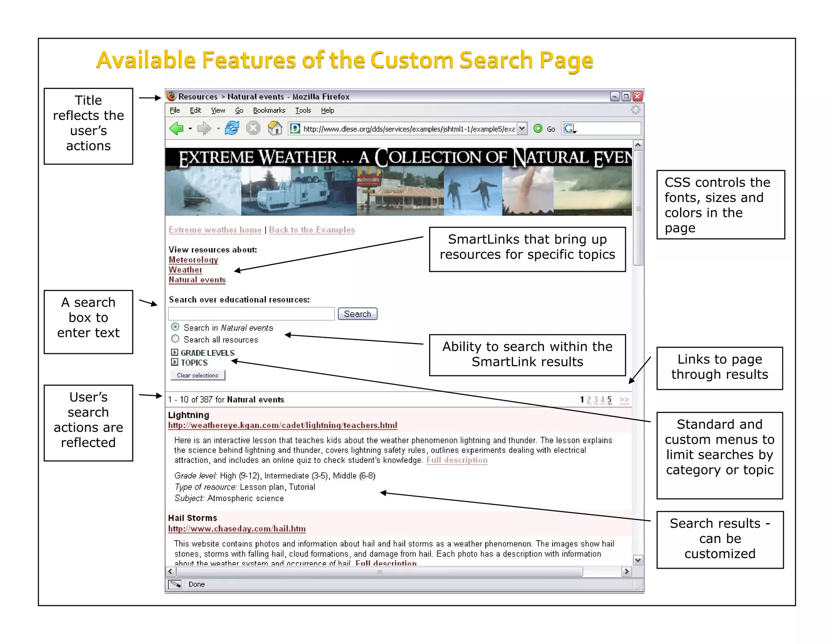
Task: Reload the page with the refresh icon
Action: [232, 128]
